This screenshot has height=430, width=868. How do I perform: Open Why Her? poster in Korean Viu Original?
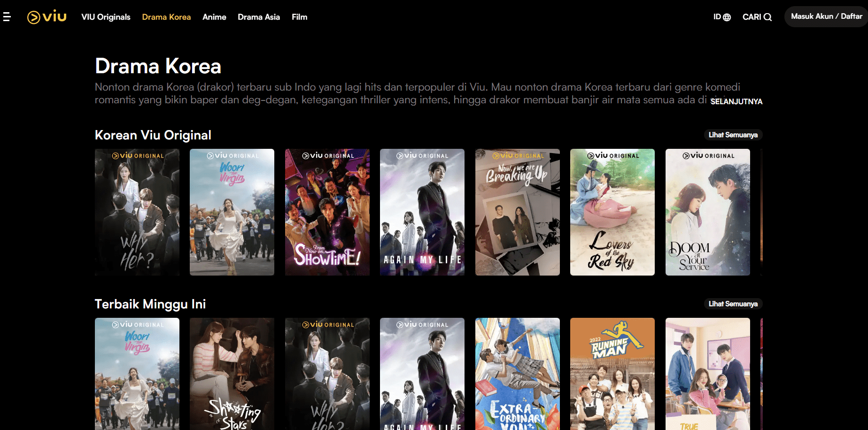tap(137, 212)
